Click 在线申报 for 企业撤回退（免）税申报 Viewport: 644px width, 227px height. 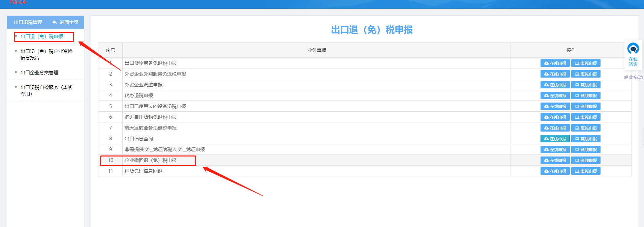pyautogui.click(x=555, y=161)
